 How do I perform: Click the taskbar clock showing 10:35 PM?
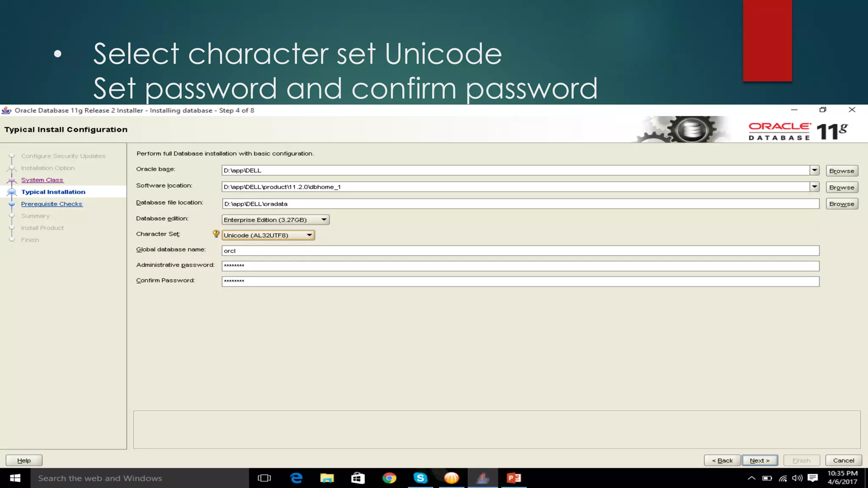842,478
